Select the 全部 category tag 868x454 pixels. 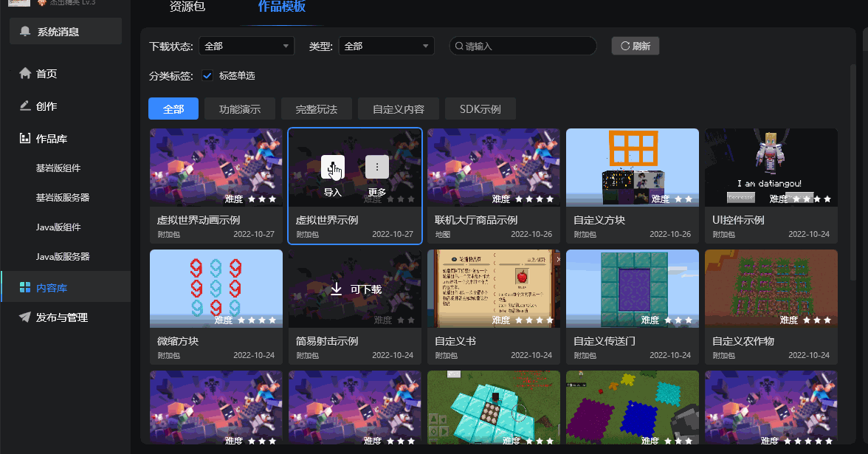(173, 109)
